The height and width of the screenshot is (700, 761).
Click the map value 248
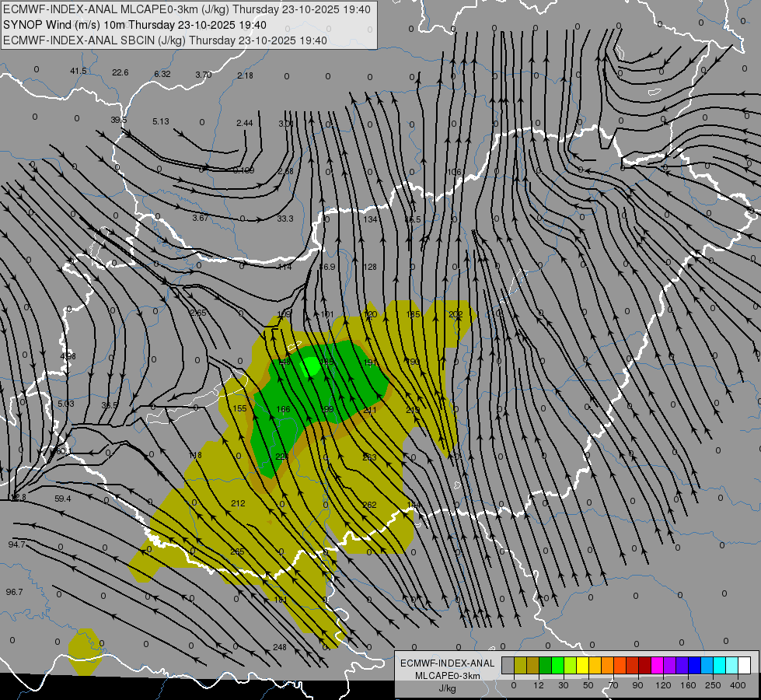(280, 647)
